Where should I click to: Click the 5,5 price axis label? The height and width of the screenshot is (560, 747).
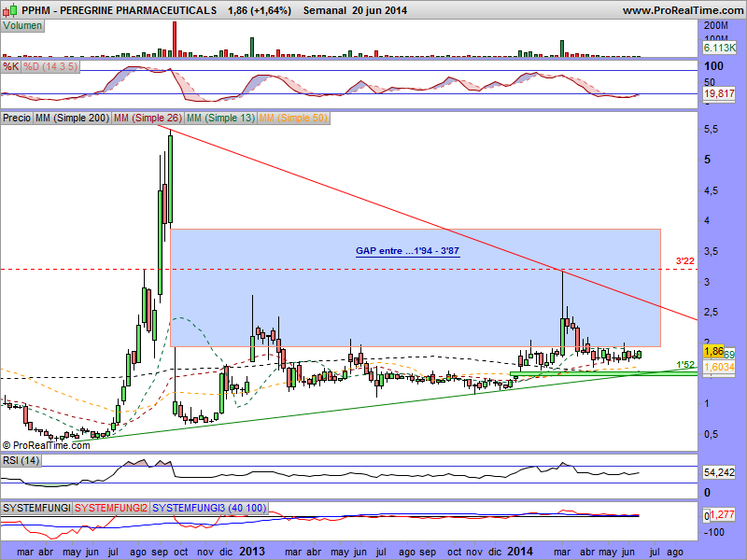click(712, 129)
